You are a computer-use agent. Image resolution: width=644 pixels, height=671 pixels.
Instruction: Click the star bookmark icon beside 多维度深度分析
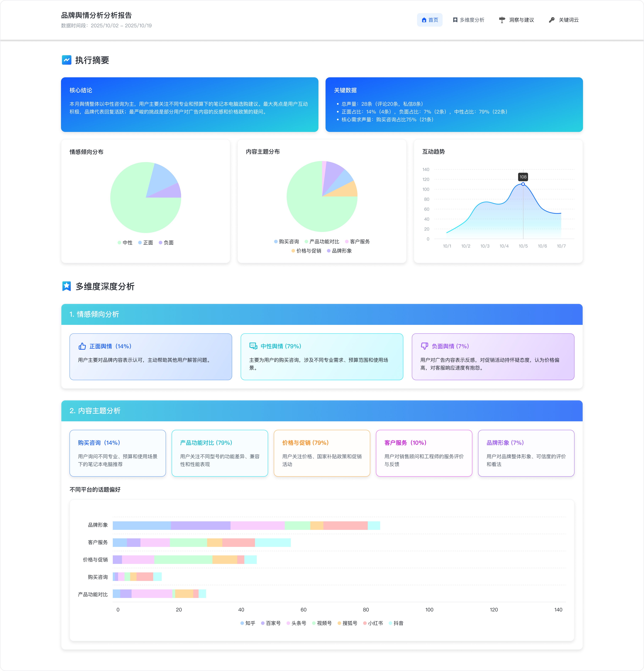tap(66, 286)
